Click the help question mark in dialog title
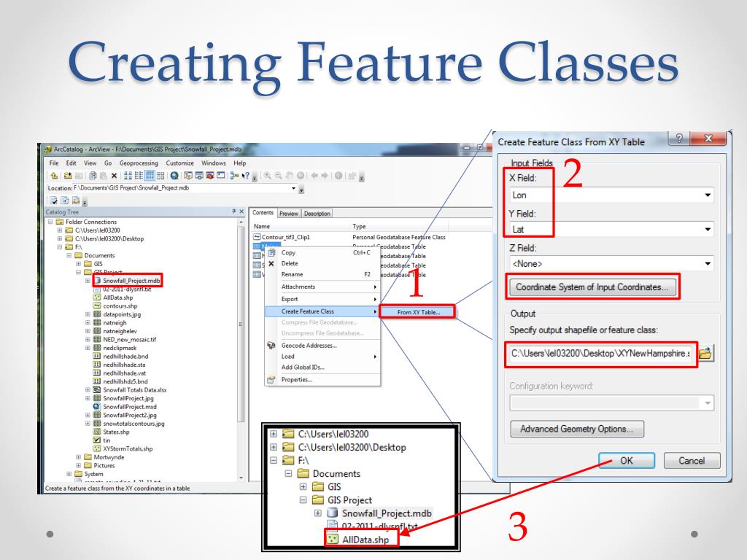Image resolution: width=747 pixels, height=560 pixels. (679, 138)
